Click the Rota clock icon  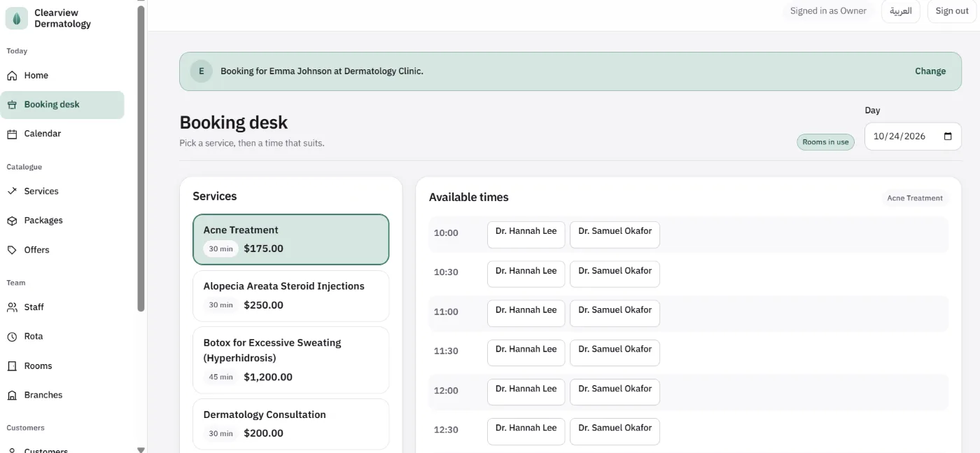12,337
